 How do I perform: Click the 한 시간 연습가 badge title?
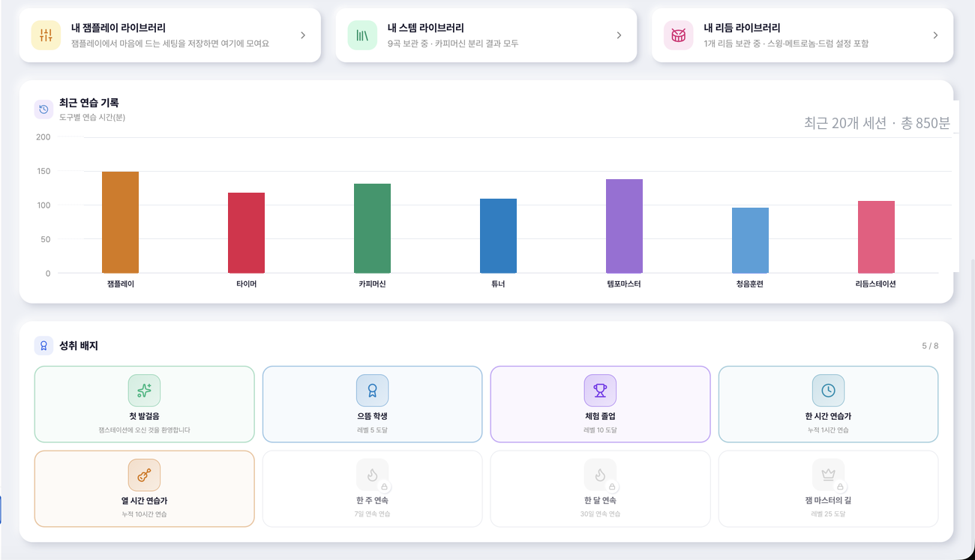click(828, 416)
